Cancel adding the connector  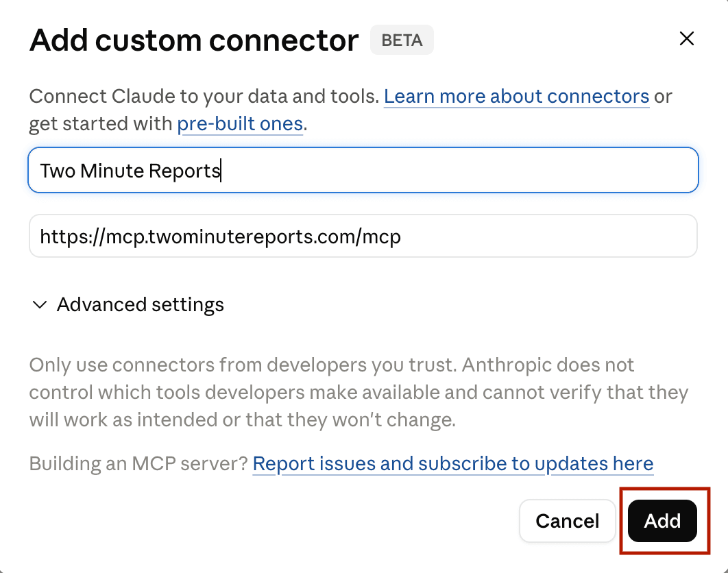point(568,521)
